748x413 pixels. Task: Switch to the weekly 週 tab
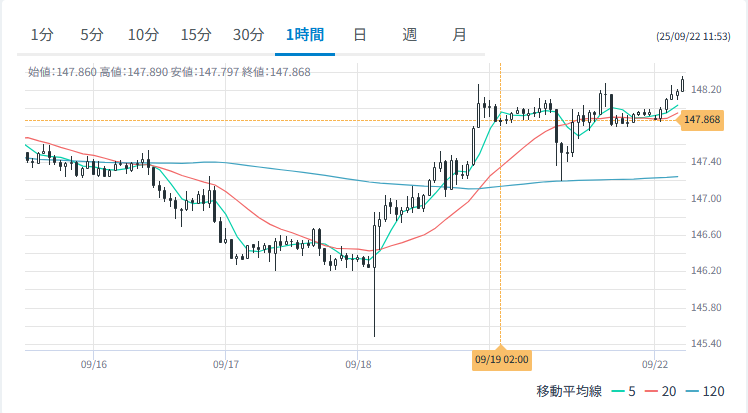pos(409,35)
